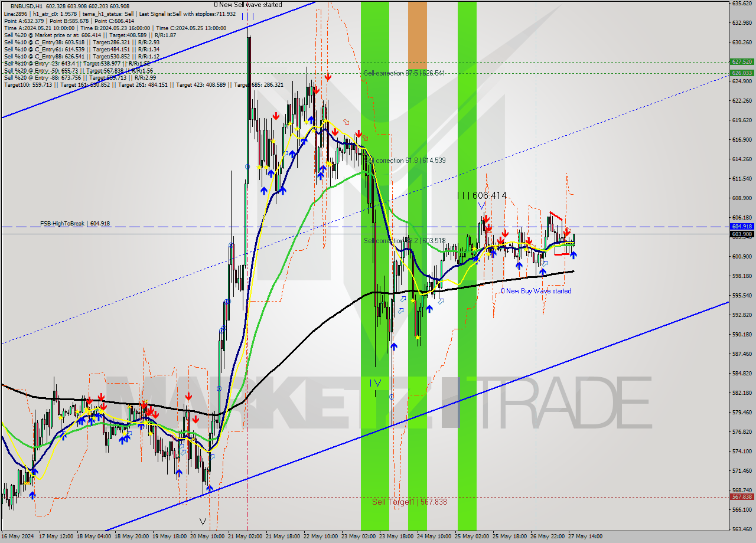Image resolution: width=756 pixels, height=543 pixels.
Task: Click the '17 May 12:00' time axis label
Action: tap(57, 537)
